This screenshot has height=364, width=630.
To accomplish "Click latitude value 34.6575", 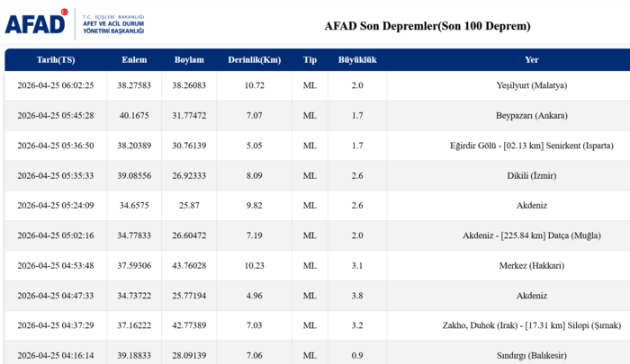I will point(134,206).
